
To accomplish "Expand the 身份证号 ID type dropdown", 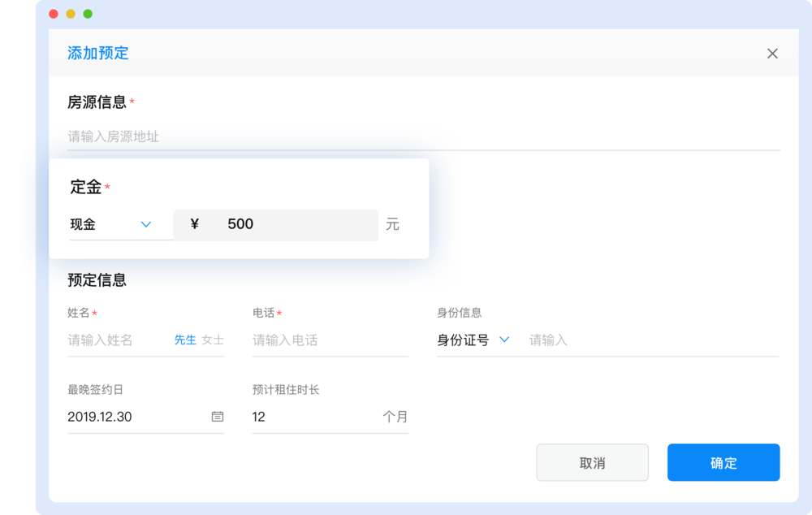I will coord(473,340).
